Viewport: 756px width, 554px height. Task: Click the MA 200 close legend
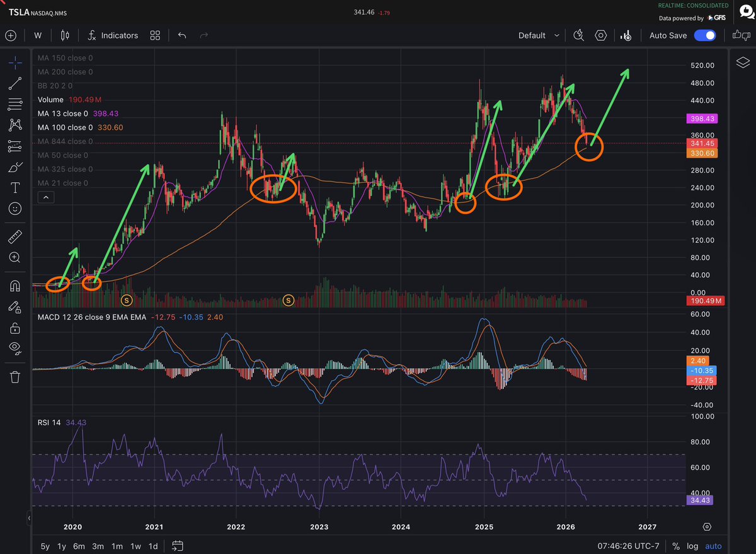(66, 72)
